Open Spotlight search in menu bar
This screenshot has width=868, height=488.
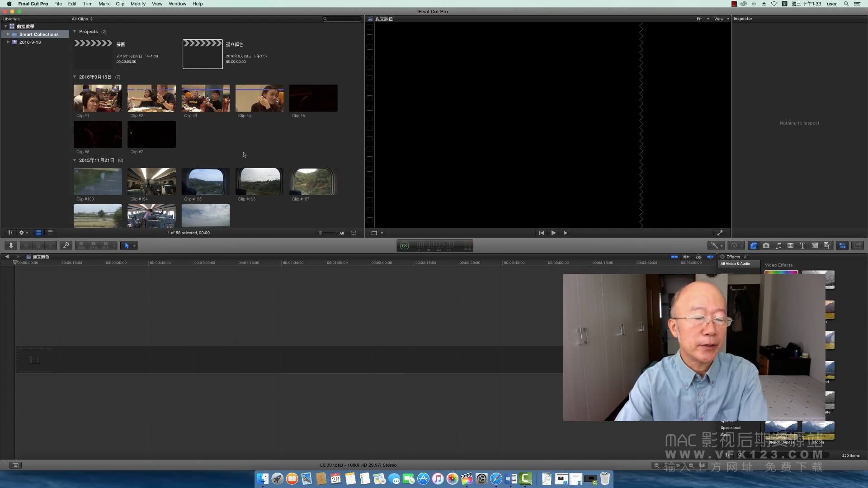tap(846, 4)
